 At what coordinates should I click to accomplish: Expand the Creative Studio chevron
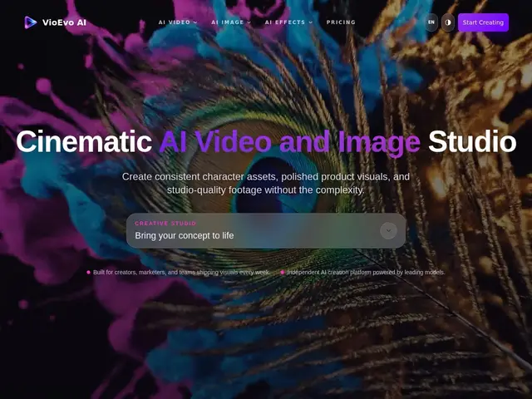388,231
